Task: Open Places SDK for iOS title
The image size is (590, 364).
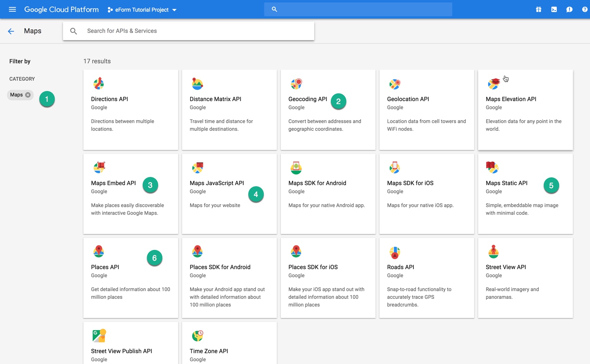Action: 313,267
